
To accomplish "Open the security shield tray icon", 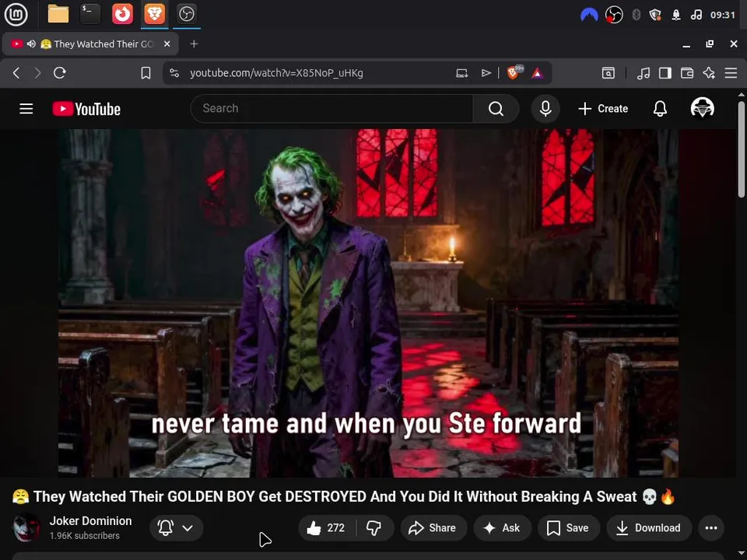I will click(x=655, y=16).
